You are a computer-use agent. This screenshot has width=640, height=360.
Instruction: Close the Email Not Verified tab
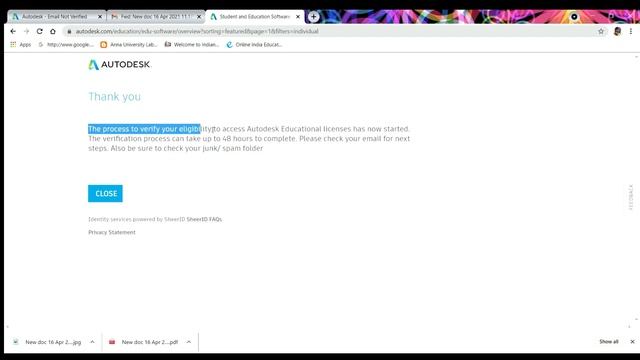coord(100,17)
